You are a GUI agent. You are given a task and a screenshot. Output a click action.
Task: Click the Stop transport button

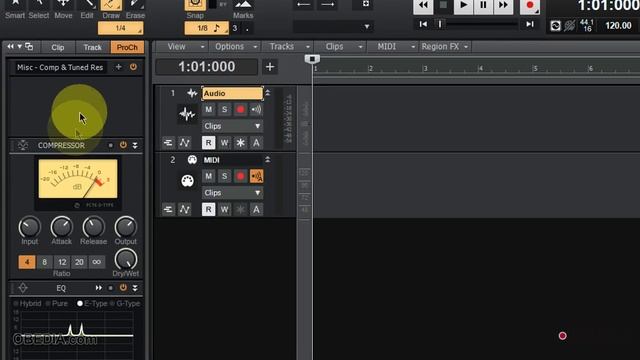coord(443,6)
